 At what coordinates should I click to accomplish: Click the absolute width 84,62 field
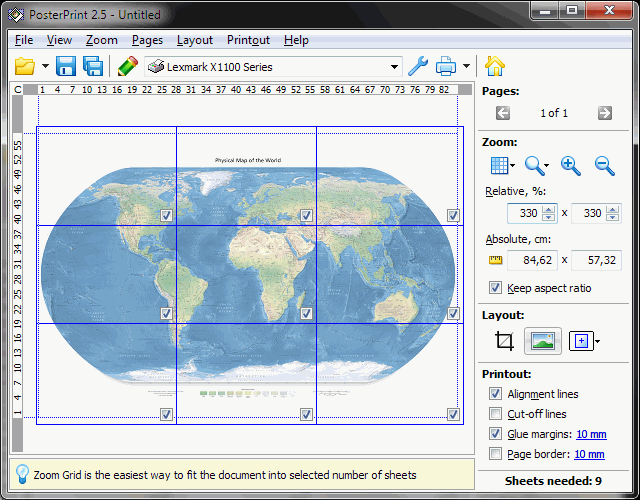coord(531,261)
